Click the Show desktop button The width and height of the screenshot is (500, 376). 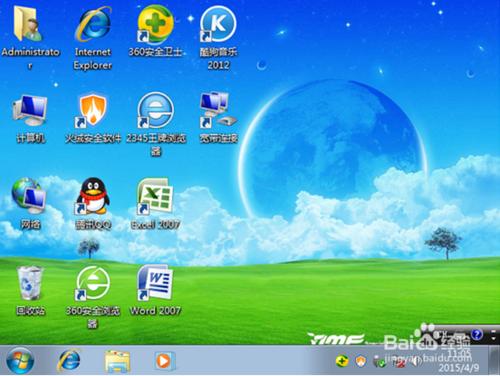(494, 361)
